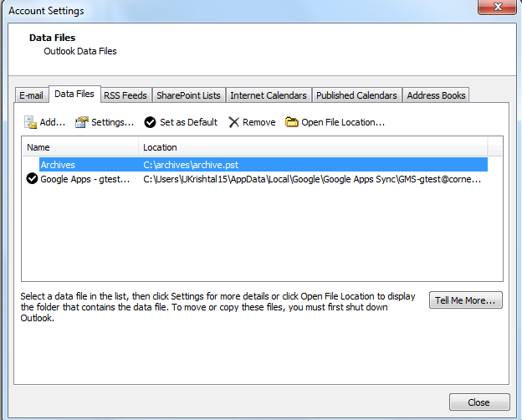Click the Add data file icon
522x420 pixels.
click(30, 122)
